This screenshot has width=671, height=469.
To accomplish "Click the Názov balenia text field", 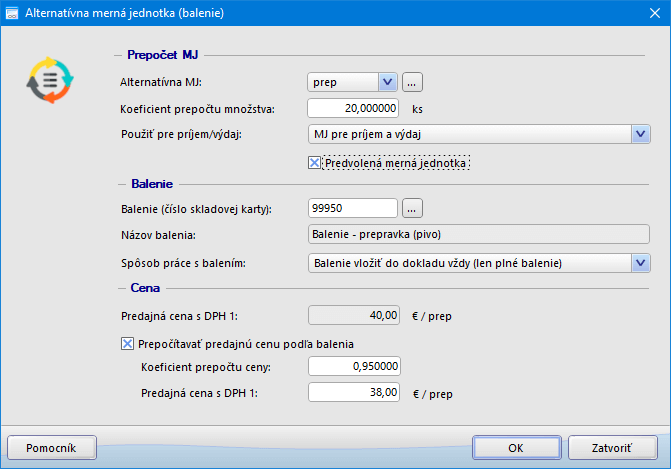I will pos(478,236).
